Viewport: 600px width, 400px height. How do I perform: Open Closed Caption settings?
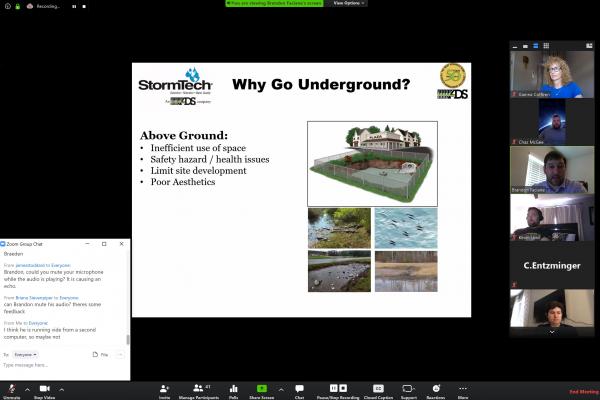coord(378,391)
